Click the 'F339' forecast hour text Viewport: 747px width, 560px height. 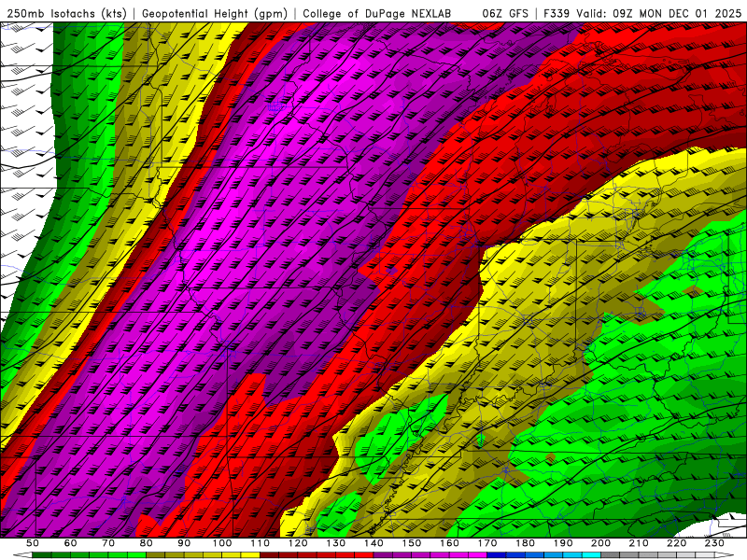(557, 13)
